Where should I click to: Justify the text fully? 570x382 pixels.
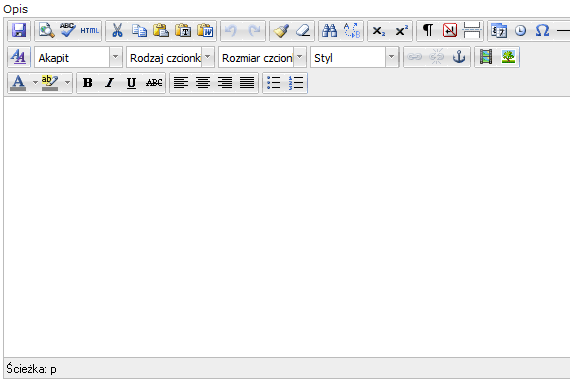tap(247, 83)
